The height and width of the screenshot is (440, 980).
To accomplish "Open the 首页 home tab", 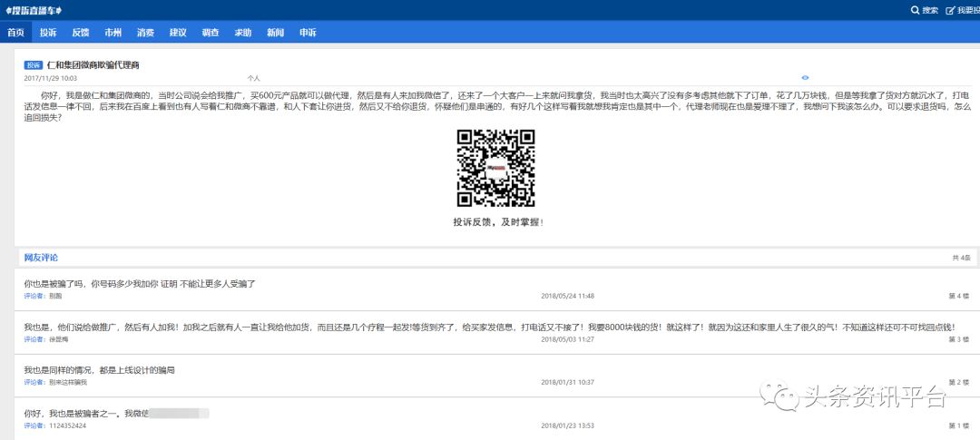I will pyautogui.click(x=15, y=33).
